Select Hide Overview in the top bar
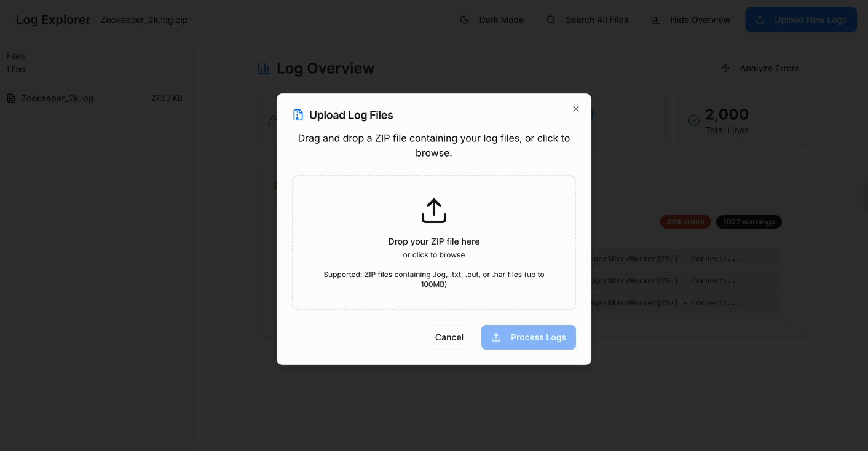868x451 pixels. (x=690, y=20)
